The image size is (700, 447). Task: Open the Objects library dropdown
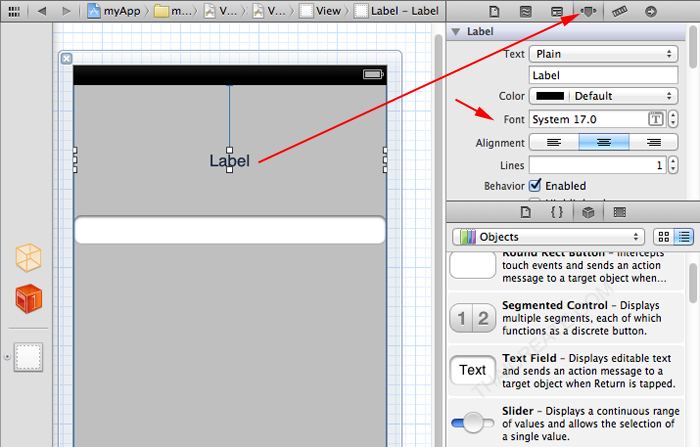click(548, 237)
